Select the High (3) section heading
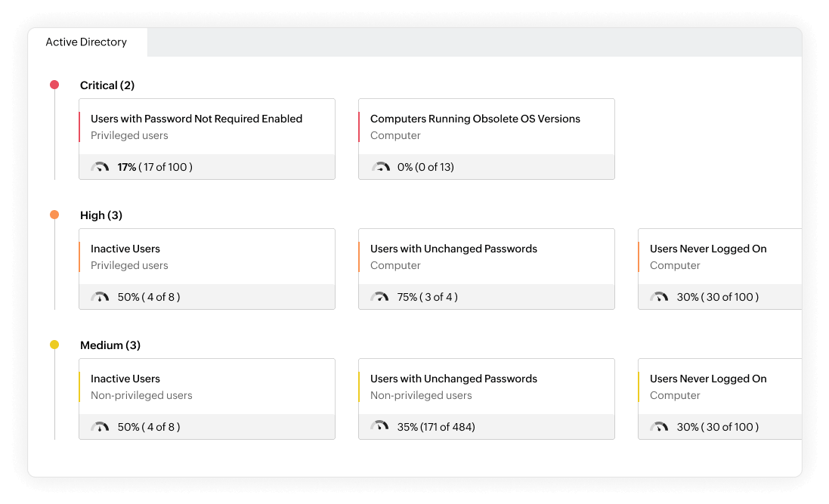This screenshot has width=829, height=504. (x=101, y=215)
